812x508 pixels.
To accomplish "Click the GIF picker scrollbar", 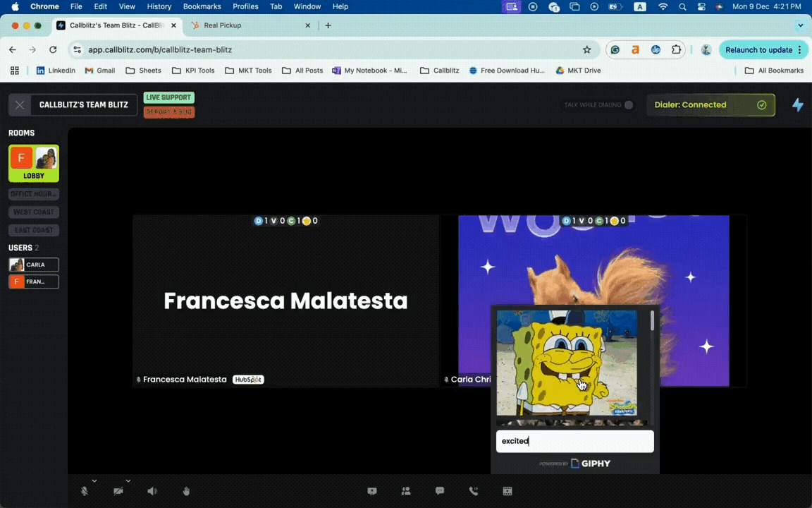I will pyautogui.click(x=652, y=322).
